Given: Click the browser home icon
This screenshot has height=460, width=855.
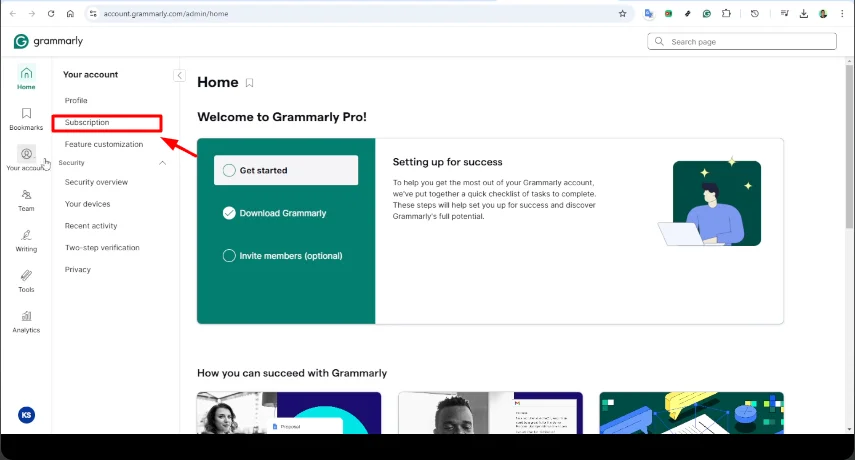Looking at the screenshot, I should 70,14.
